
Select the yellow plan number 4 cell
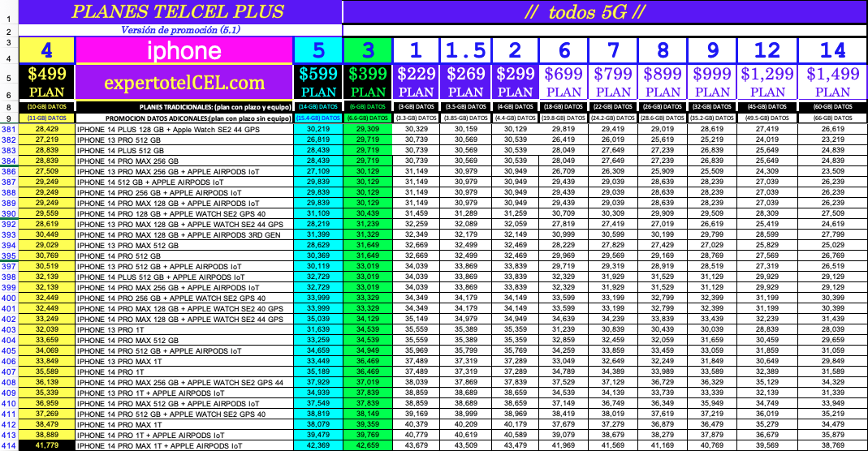(46, 51)
